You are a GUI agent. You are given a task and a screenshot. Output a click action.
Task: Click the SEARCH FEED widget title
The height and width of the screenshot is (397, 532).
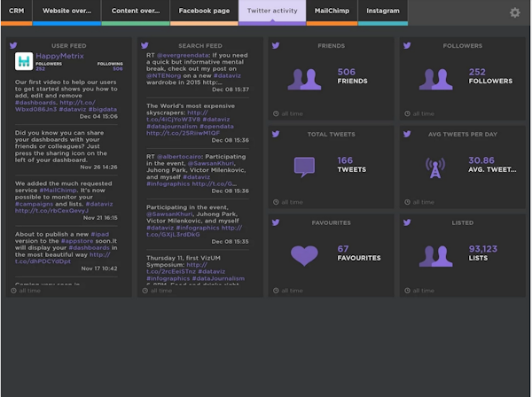[x=200, y=46]
